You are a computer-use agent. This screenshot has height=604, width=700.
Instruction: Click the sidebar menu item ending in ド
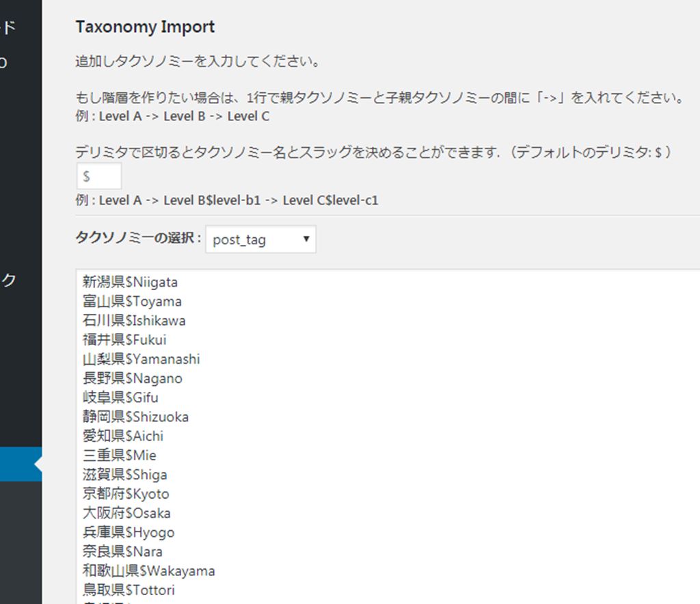tap(8, 27)
